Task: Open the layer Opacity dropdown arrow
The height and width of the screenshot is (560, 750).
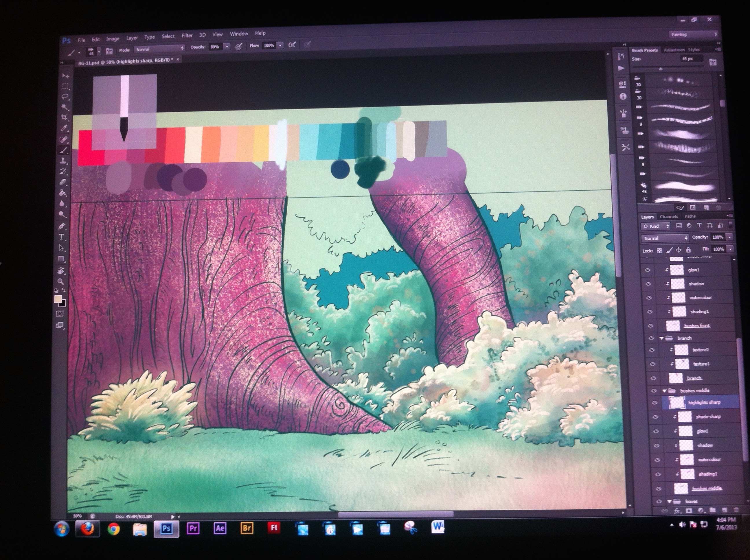Action: click(x=729, y=237)
